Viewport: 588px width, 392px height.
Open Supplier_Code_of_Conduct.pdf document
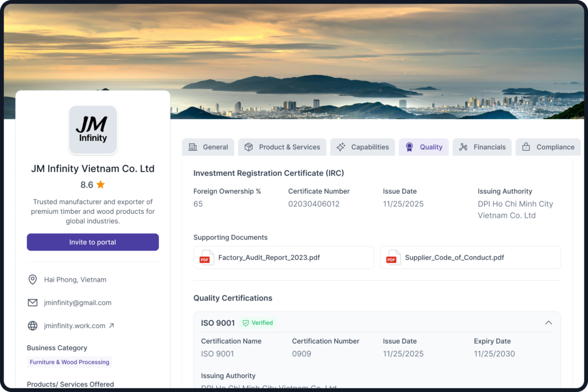[x=470, y=258]
